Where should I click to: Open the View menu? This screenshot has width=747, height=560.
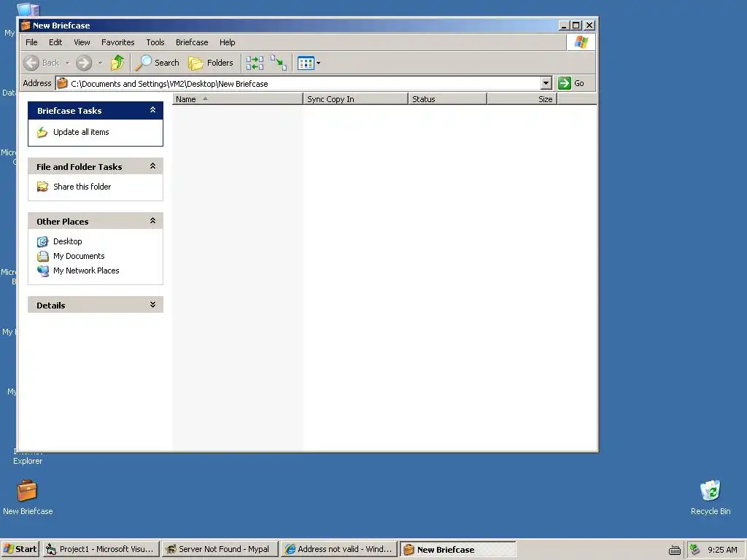pyautogui.click(x=82, y=42)
